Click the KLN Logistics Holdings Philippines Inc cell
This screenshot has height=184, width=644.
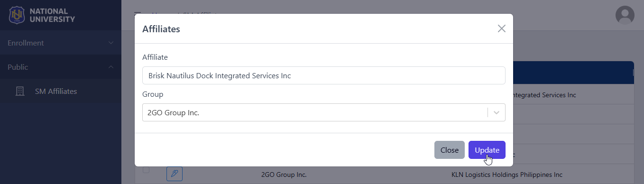(x=507, y=175)
